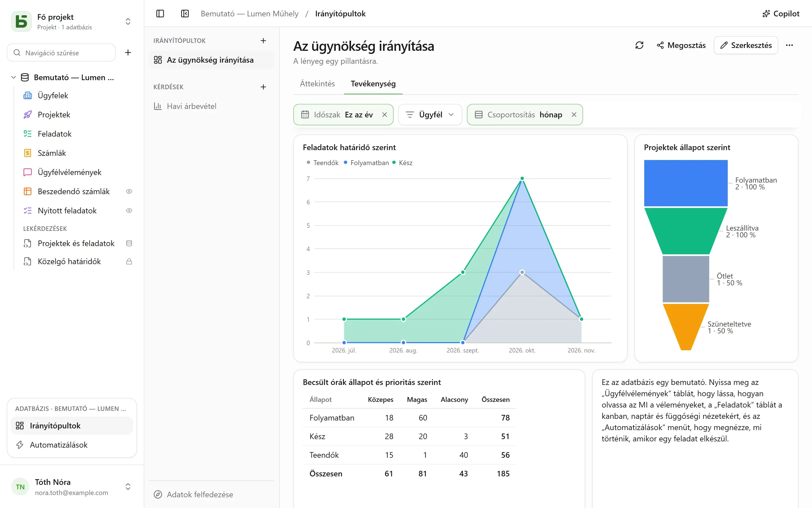Focus the Navigáció szűrése search field

61,53
